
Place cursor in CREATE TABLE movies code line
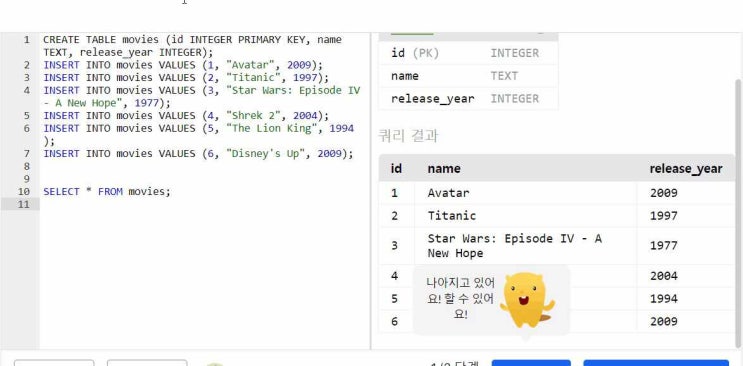[x=192, y=46]
